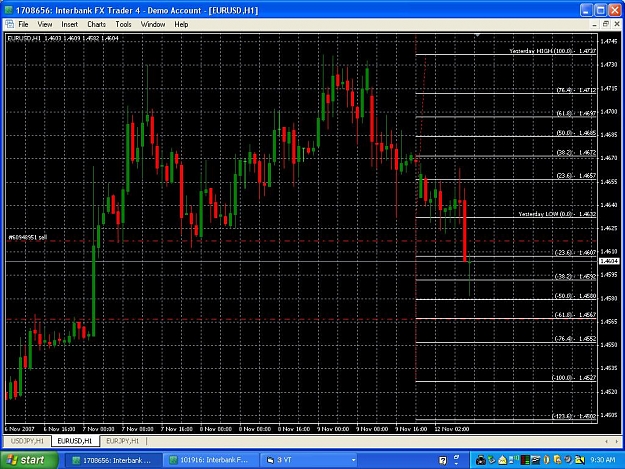Click the '(38.2) - 1.4672' Fibonacci label

point(576,152)
